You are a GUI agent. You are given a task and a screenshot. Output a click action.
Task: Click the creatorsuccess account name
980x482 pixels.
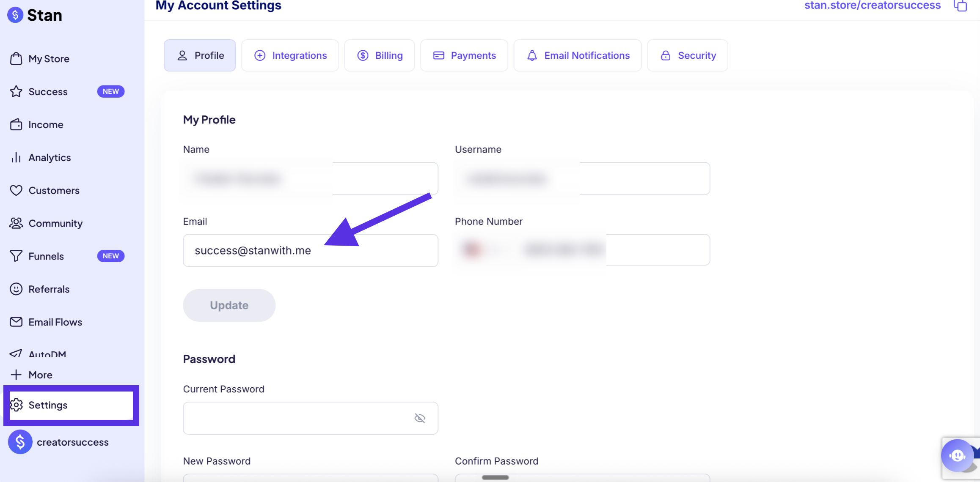pos(72,442)
